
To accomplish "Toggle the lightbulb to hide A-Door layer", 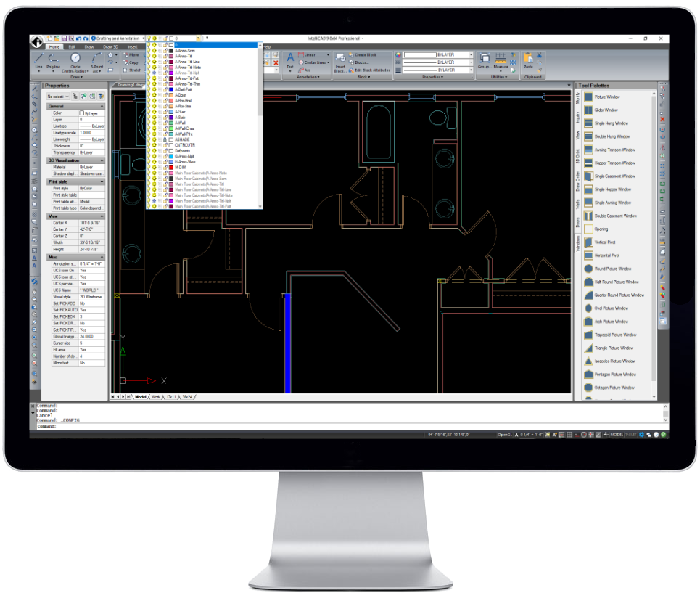I will (149, 95).
